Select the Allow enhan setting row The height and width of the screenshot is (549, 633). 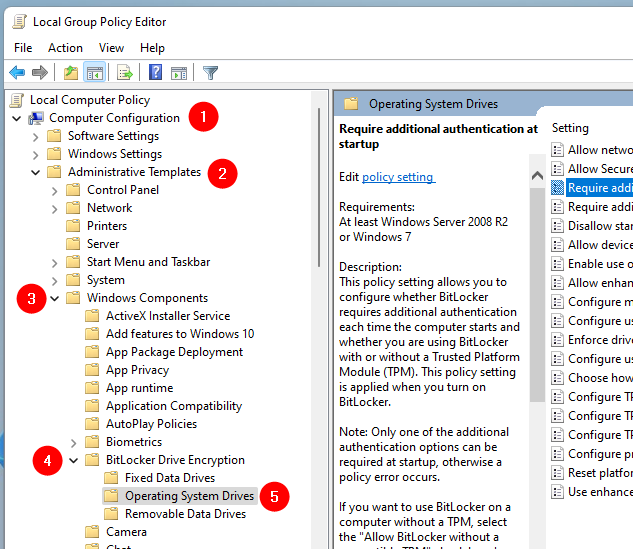pyautogui.click(x=592, y=283)
